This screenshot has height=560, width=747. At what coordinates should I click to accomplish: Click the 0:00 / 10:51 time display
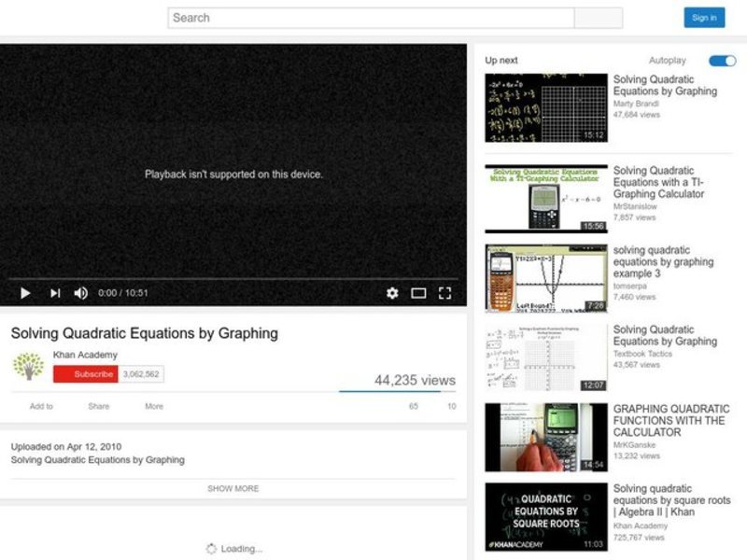coord(123,293)
